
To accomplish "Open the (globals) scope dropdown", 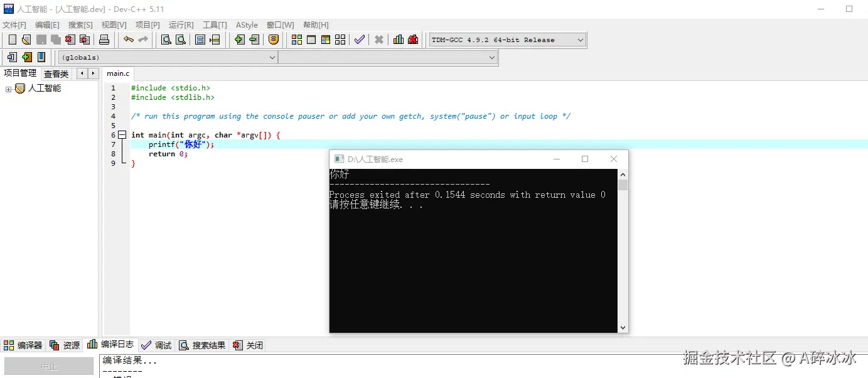I will (168, 57).
